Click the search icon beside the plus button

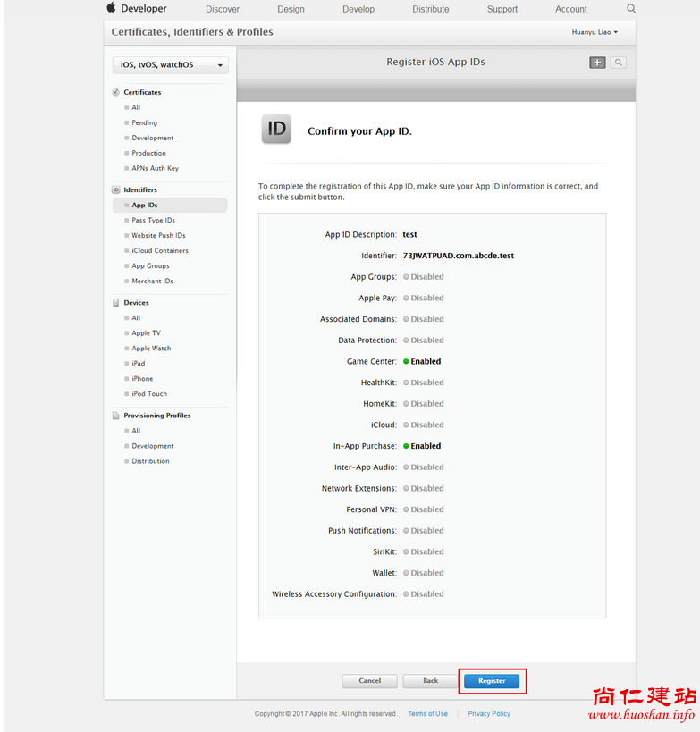pyautogui.click(x=618, y=63)
